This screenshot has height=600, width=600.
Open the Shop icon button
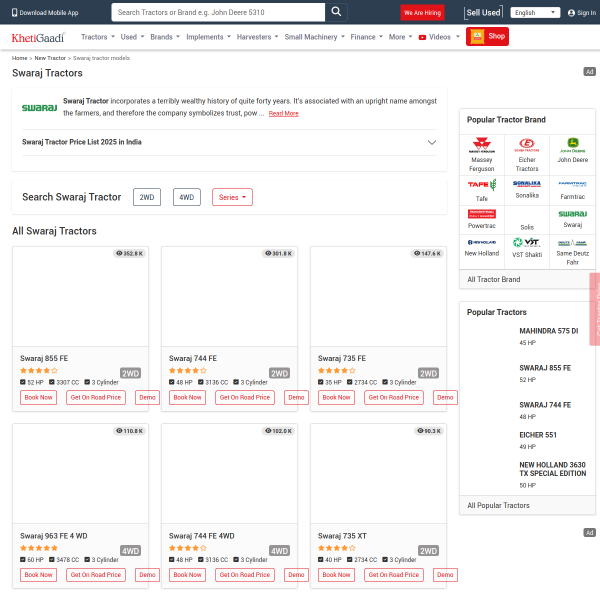488,37
